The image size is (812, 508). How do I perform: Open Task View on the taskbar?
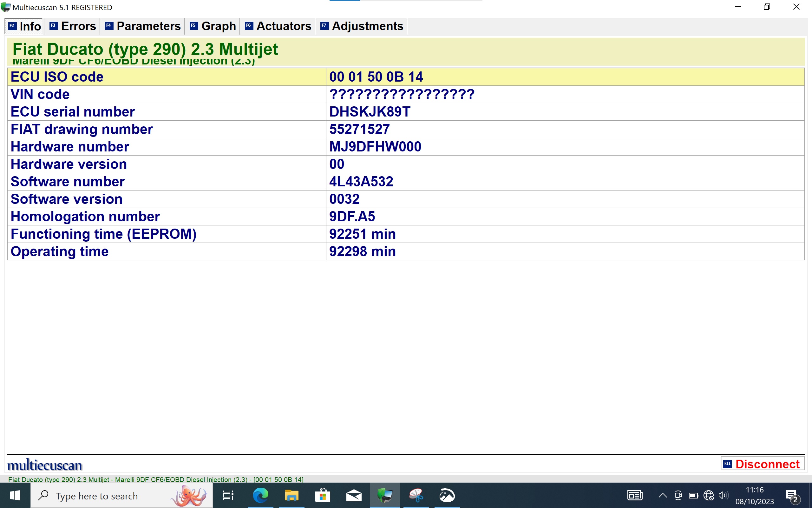[228, 496]
